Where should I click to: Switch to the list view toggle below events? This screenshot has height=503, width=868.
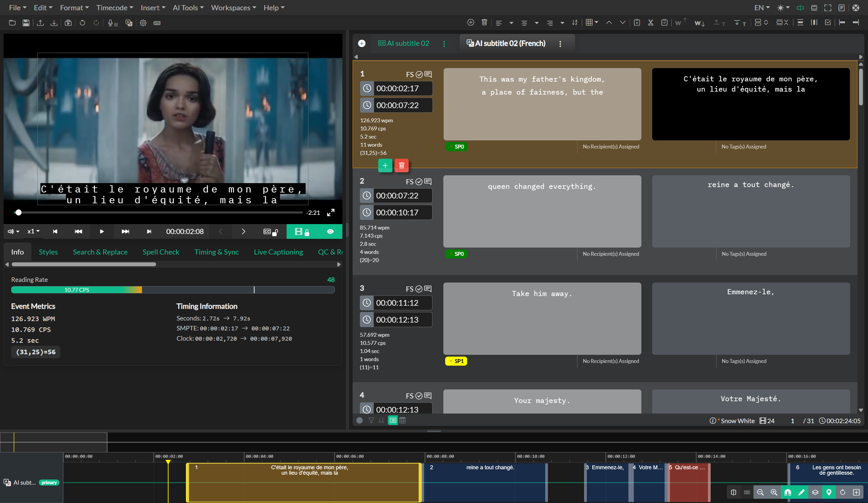click(393, 420)
